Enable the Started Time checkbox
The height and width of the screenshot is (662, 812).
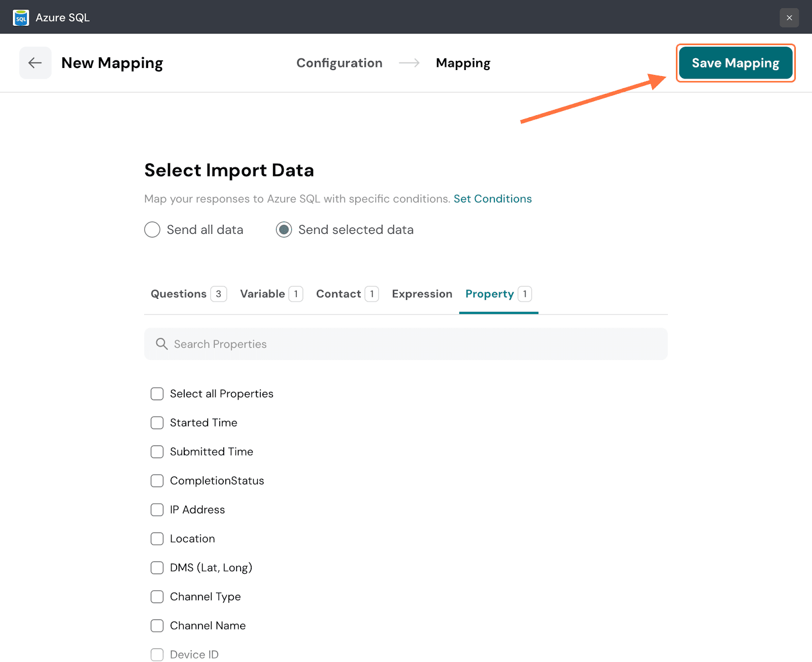click(157, 423)
